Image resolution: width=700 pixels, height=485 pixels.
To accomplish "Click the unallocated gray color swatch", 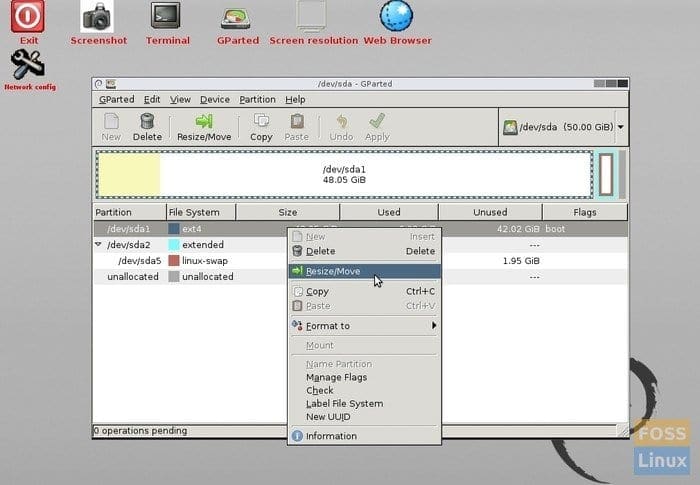I will click(x=174, y=277).
